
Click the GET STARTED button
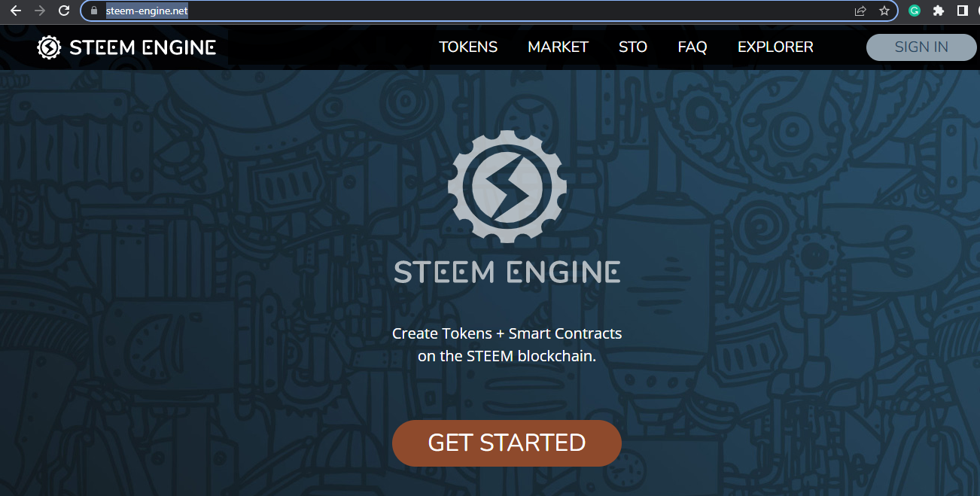coord(507,443)
